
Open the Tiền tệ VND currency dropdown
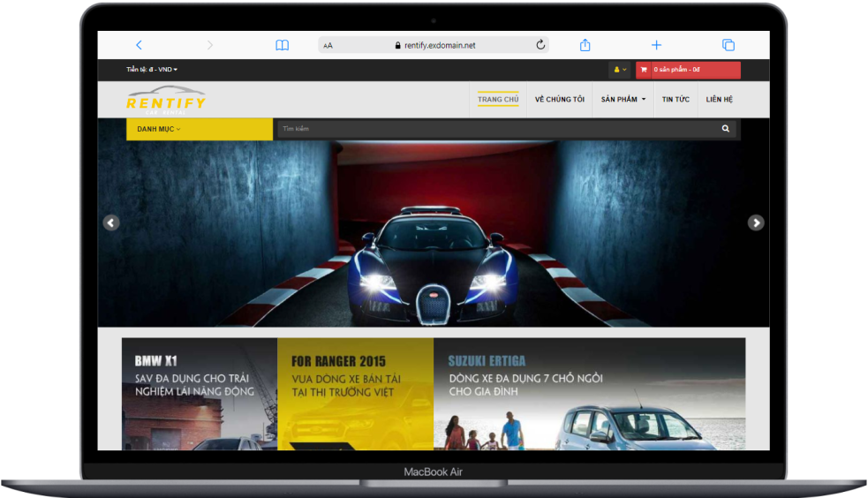click(x=152, y=69)
